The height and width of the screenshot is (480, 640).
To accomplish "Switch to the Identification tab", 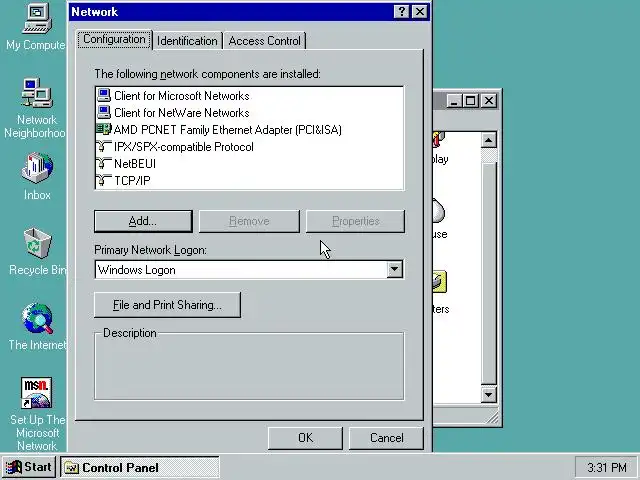I will pyautogui.click(x=187, y=41).
